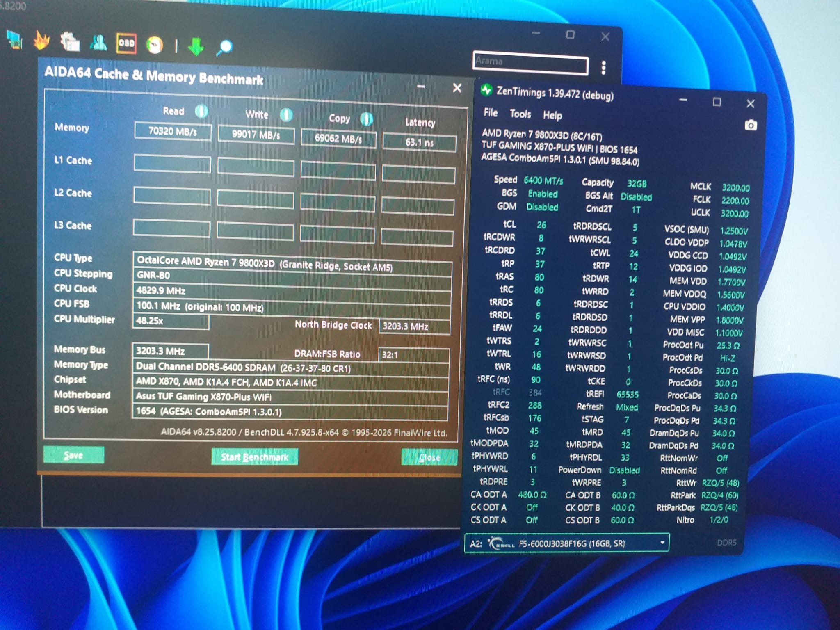Click the empty L1 Cache Read result box
Screen dimensions: 840x630
tap(172, 164)
